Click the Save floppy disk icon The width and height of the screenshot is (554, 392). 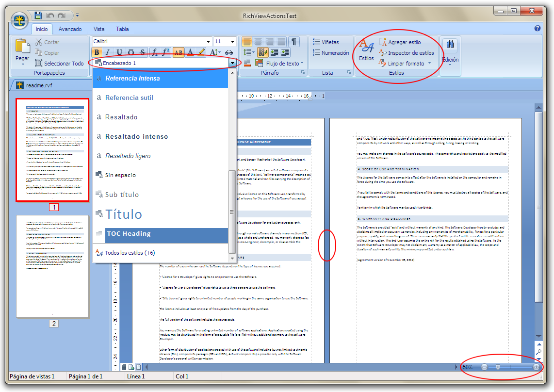click(38, 16)
